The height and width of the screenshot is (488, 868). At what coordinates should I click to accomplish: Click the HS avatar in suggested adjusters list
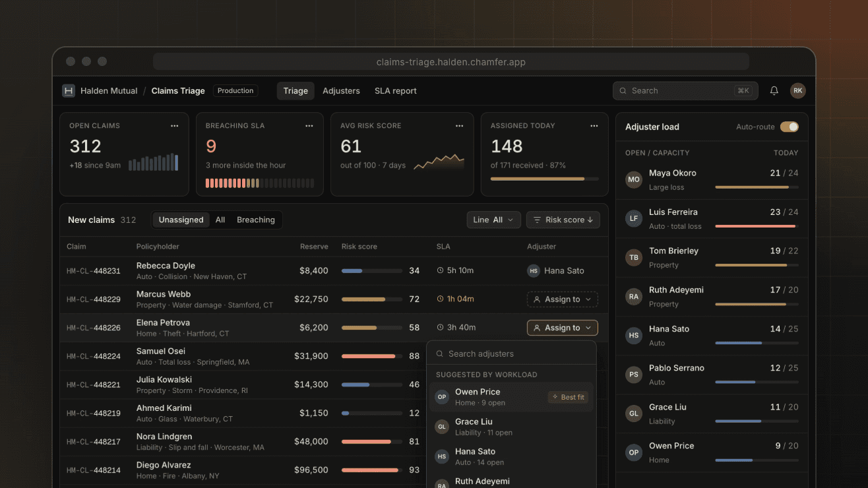pyautogui.click(x=442, y=456)
